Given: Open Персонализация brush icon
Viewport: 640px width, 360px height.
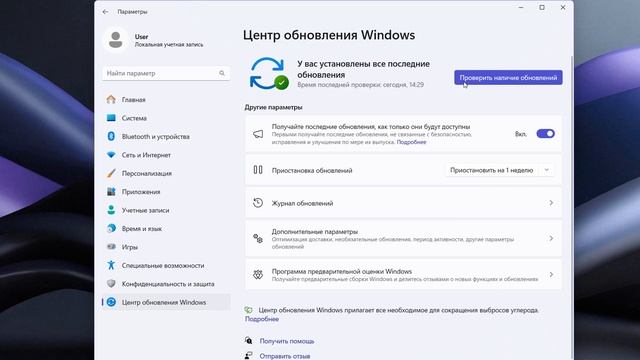Looking at the screenshot, I should coord(111,173).
